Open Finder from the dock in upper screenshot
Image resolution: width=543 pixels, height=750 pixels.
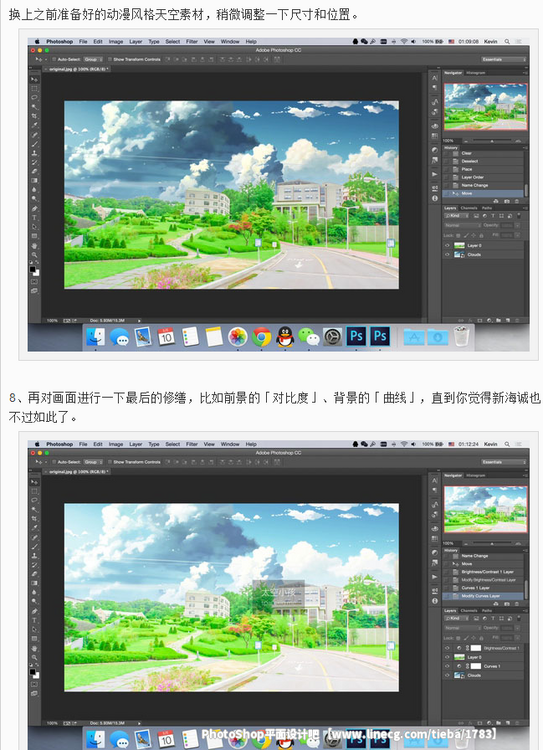pos(96,337)
